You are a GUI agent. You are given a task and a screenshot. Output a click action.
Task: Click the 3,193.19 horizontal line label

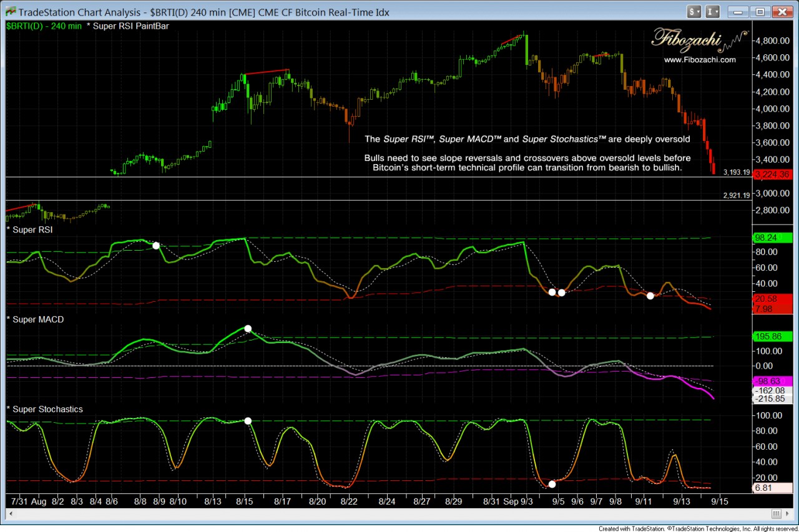[x=736, y=172]
